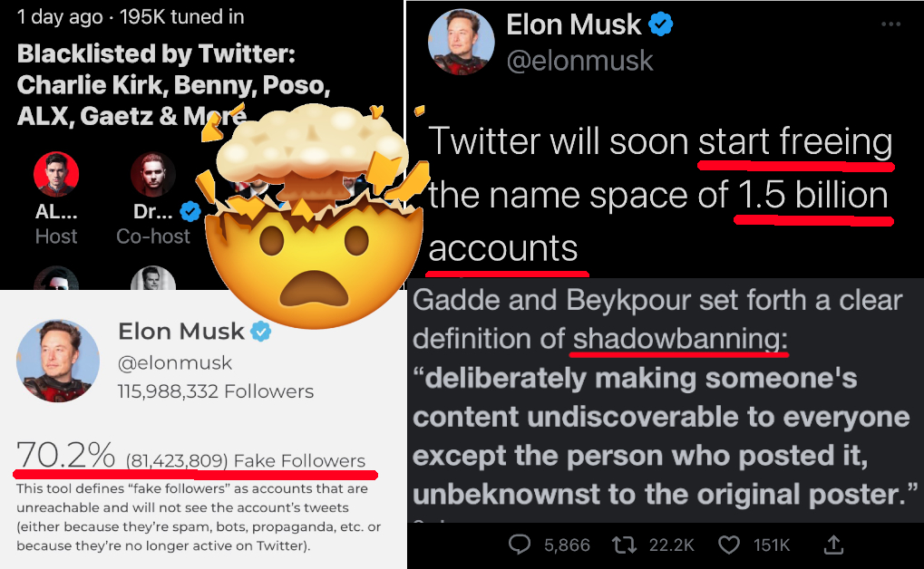Viewport: 924px width, 569px height.
Task: Click the @elonmusk handle in dark tweet
Action: point(579,61)
